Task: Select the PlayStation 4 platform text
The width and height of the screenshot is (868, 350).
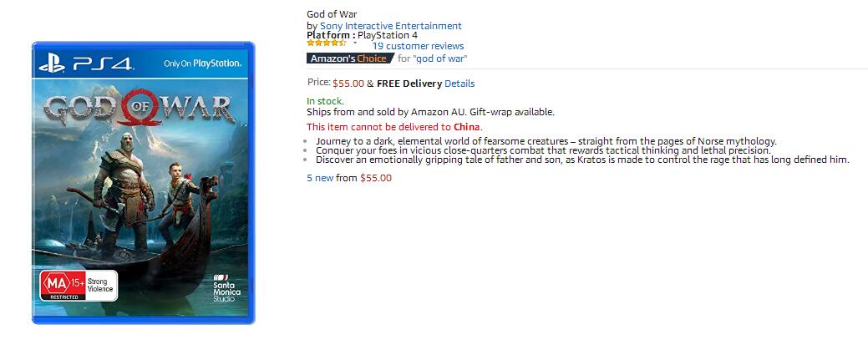Action: [x=388, y=35]
